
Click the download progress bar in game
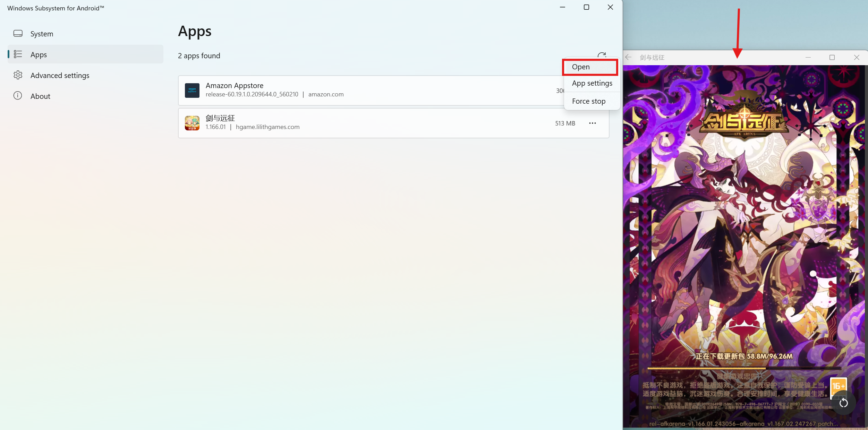744,368
